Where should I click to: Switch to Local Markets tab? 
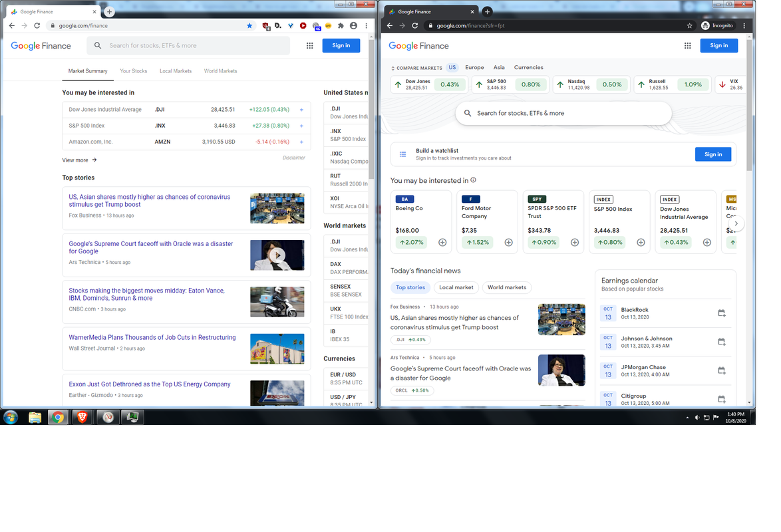(176, 70)
